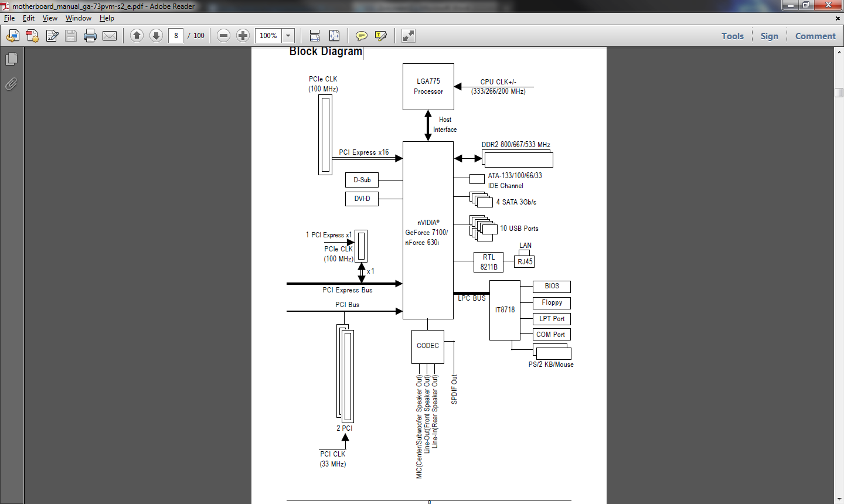
Task: Switch to read mode icon
Action: [x=409, y=36]
